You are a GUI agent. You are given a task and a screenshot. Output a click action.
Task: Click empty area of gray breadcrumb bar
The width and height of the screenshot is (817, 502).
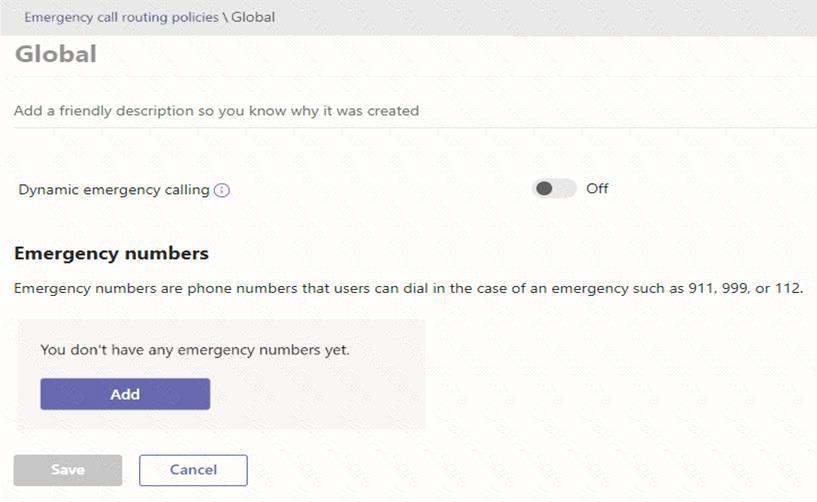click(x=550, y=17)
